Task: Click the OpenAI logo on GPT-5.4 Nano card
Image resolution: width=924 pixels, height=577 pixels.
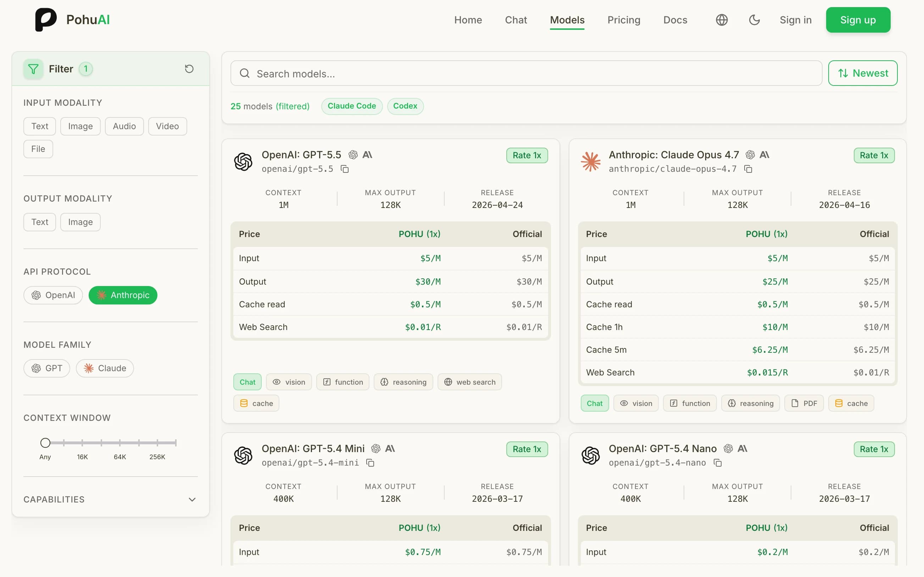Action: click(x=590, y=455)
